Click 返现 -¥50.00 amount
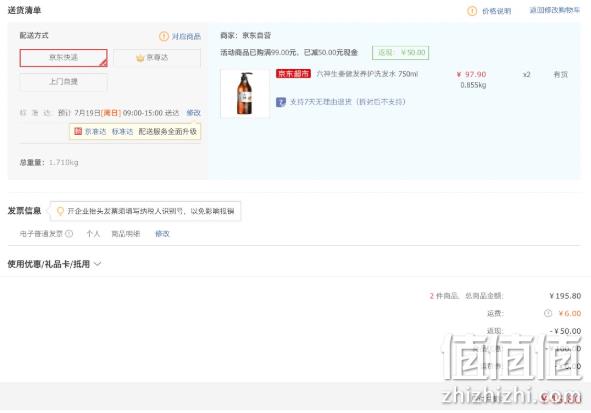Image resolution: width=591 pixels, height=413 pixels. (x=565, y=331)
